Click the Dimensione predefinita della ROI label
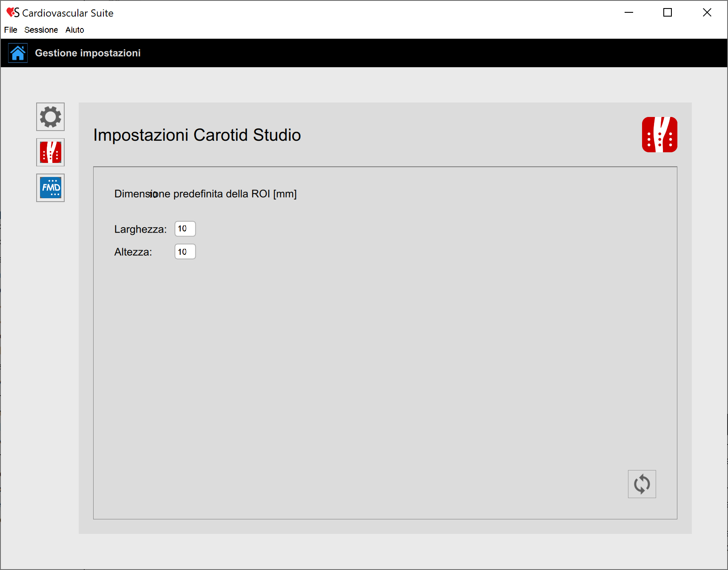This screenshot has height=570, width=728. [x=206, y=194]
